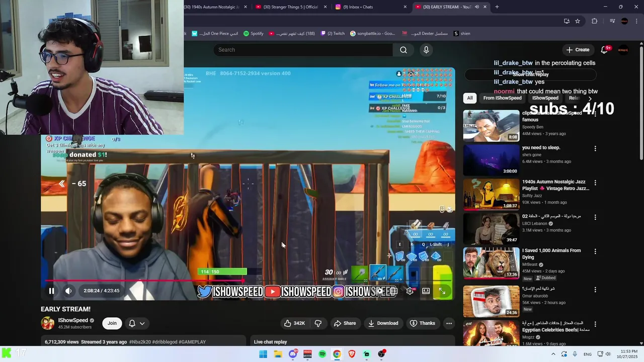The width and height of the screenshot is (644, 362).
Task: Join the IShowSpeed channel membership
Action: (x=112, y=323)
